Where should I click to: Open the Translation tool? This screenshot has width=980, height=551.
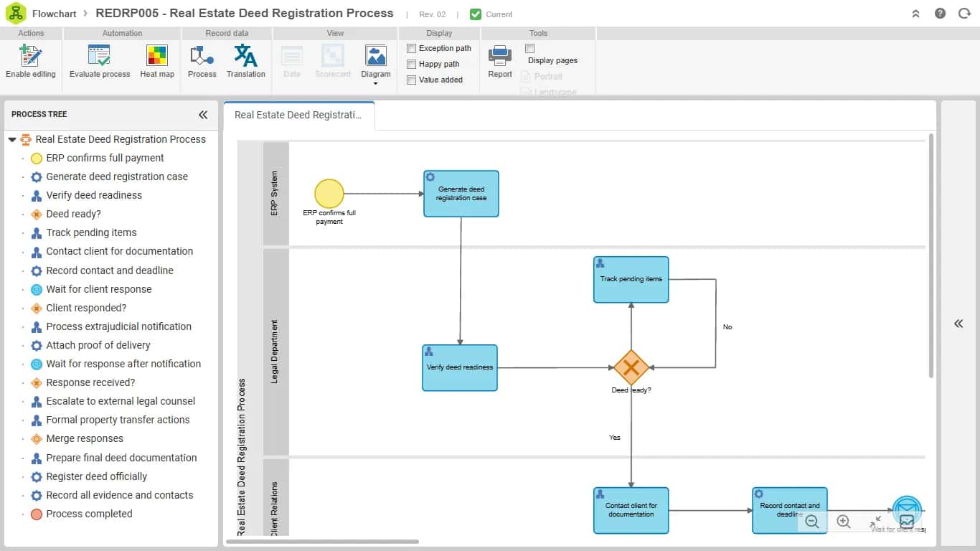pyautogui.click(x=245, y=56)
